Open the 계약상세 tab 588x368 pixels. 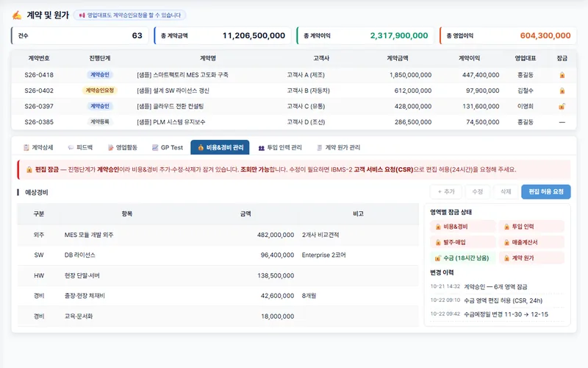pyautogui.click(x=38, y=148)
